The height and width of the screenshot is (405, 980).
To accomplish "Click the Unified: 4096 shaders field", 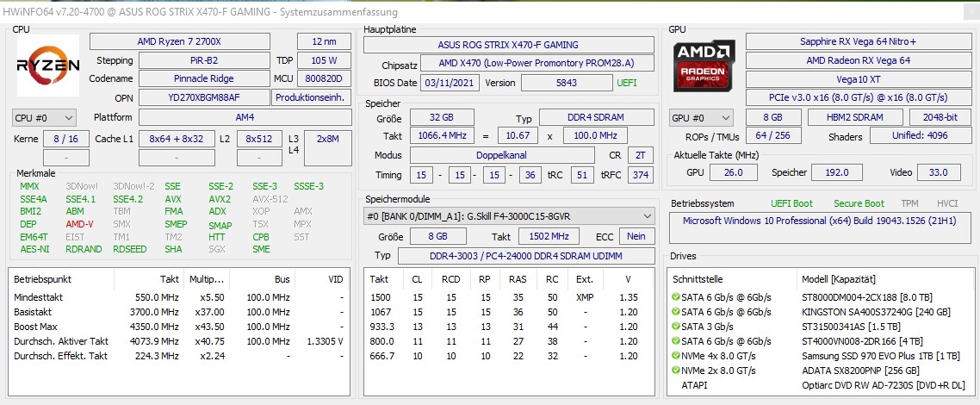I will click(x=921, y=135).
